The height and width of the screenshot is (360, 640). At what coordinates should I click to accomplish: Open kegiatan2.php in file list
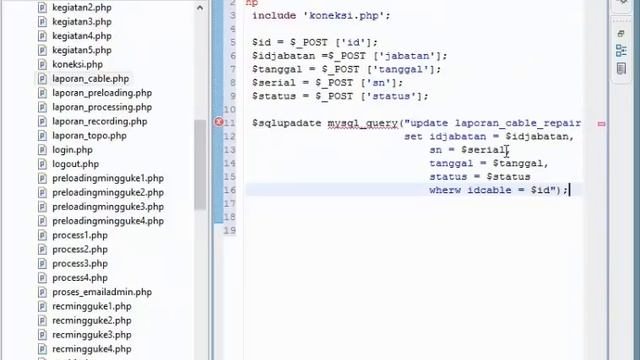coord(82,7)
